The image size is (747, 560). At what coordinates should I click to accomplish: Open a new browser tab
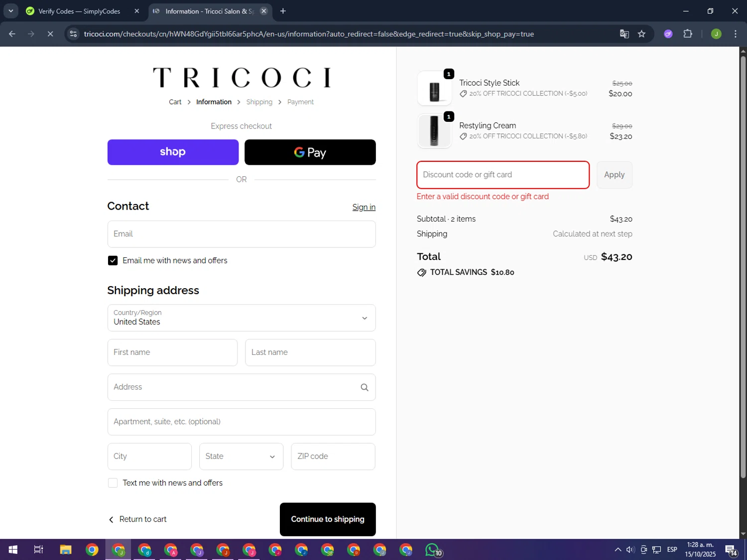tap(283, 11)
